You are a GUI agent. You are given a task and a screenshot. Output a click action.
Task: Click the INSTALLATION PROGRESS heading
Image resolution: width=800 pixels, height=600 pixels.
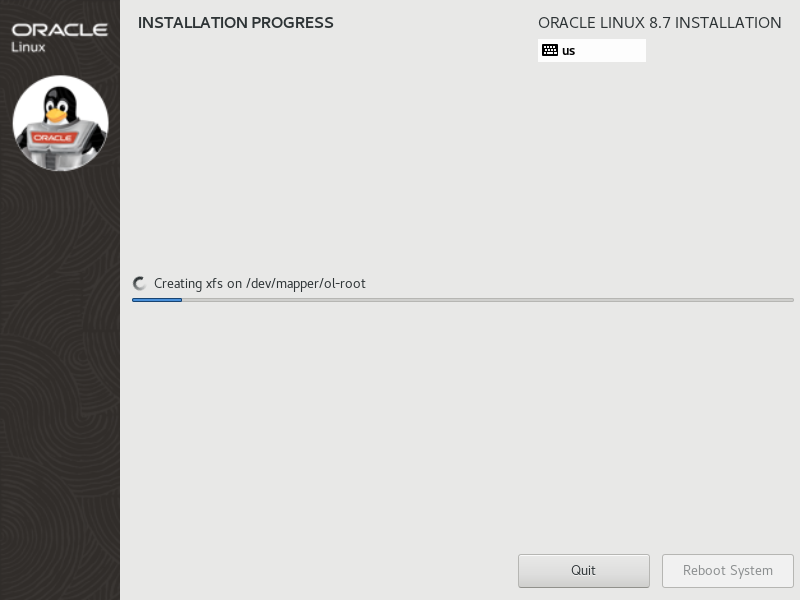(236, 23)
